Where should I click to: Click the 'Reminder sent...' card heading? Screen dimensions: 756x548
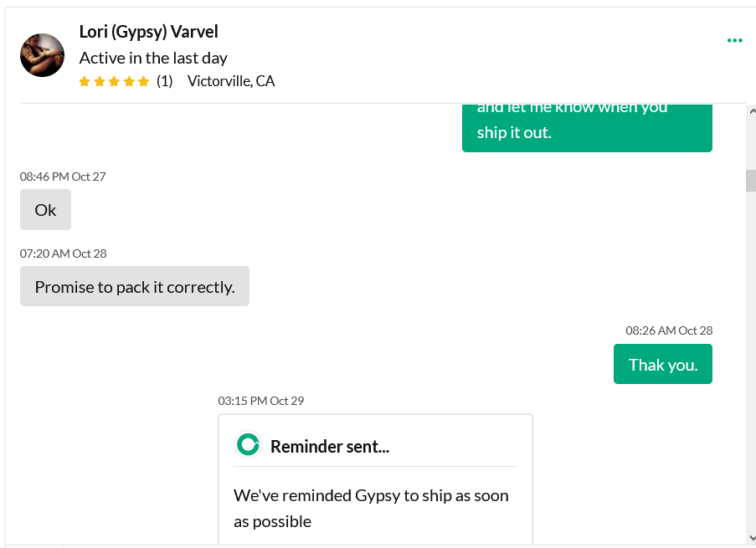click(330, 446)
